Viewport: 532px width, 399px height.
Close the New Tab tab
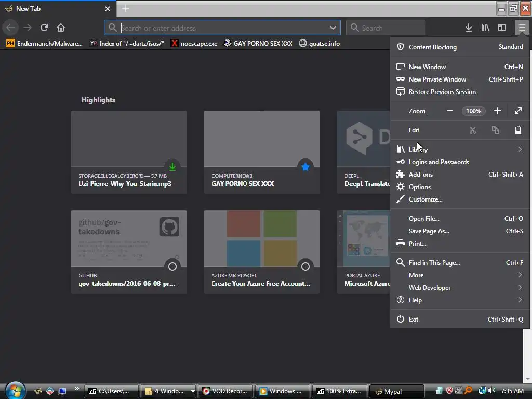pyautogui.click(x=108, y=9)
